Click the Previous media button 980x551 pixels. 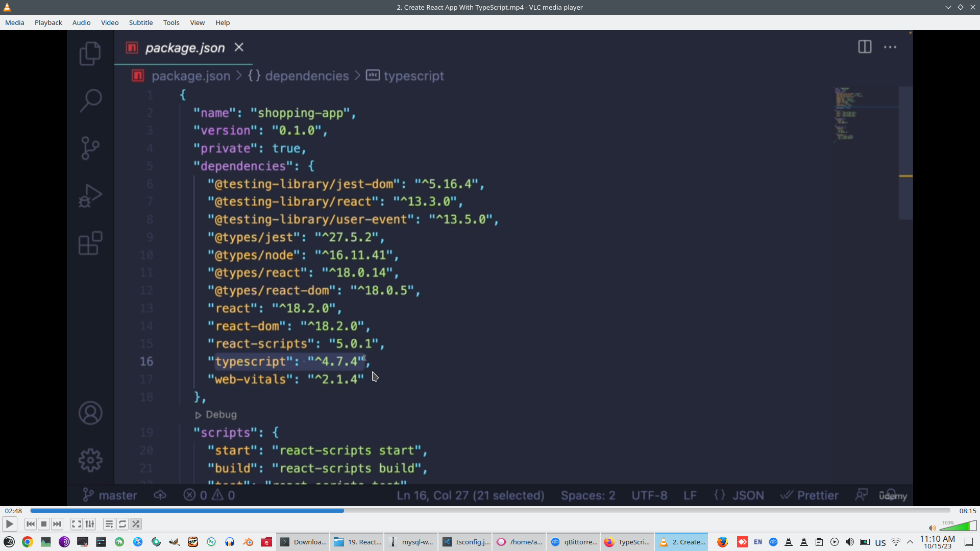tap(31, 524)
